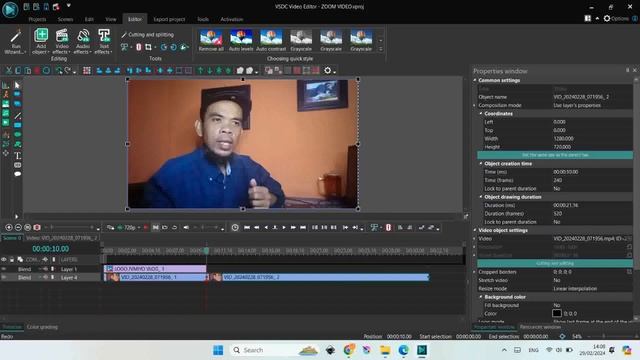Click the red marker icon in Tools
640x360 pixels.
click(x=139, y=47)
